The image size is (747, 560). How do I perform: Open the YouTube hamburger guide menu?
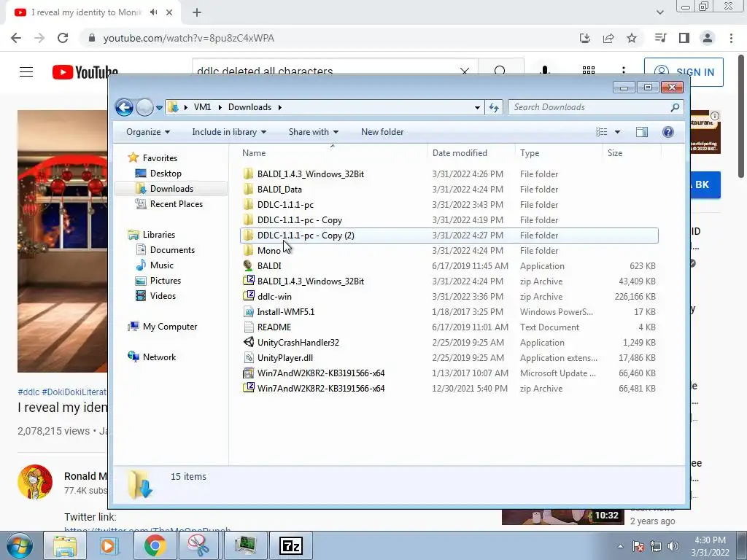tap(26, 72)
